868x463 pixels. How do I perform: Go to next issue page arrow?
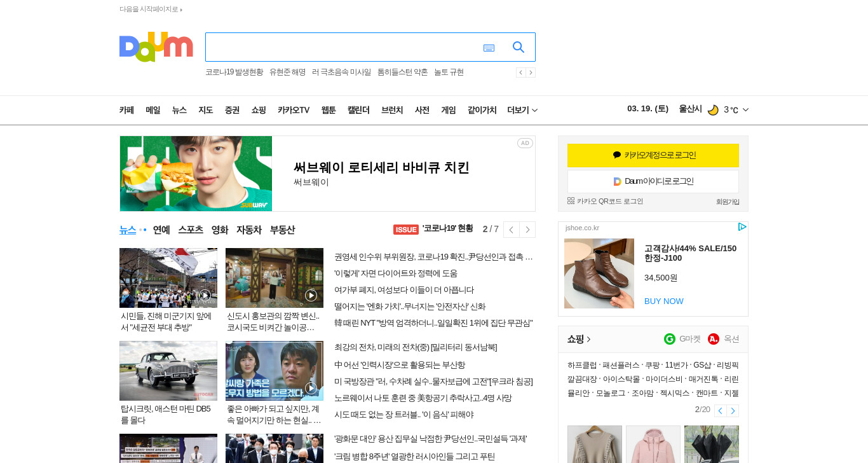[527, 230]
